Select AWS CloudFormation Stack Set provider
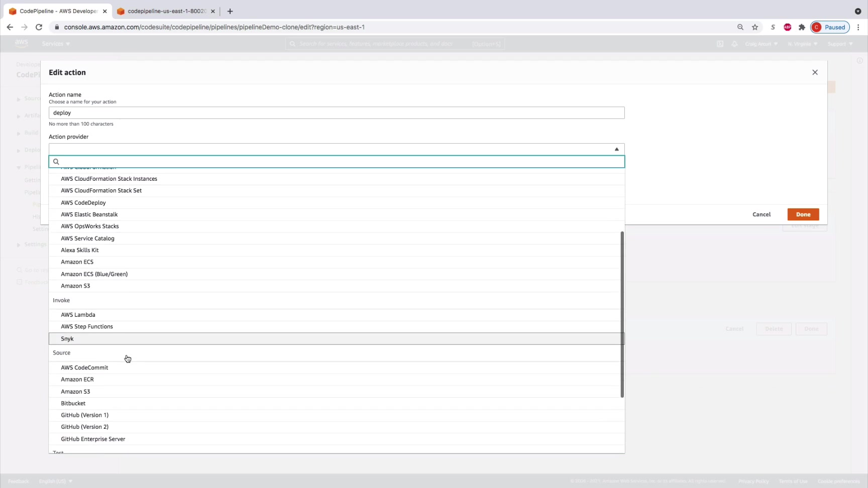Image resolution: width=868 pixels, height=488 pixels. (337, 191)
